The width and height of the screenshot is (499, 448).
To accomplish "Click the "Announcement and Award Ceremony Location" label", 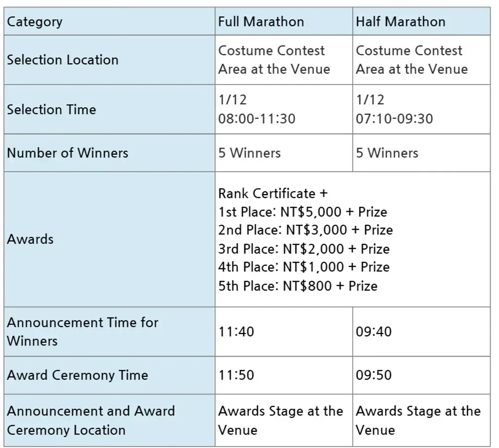I will 91,420.
